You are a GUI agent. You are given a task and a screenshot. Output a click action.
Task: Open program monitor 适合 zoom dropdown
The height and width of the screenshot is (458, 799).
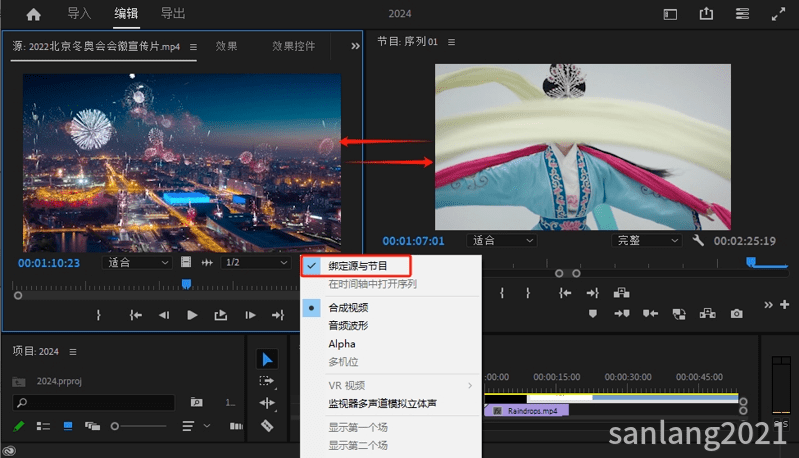coord(502,240)
